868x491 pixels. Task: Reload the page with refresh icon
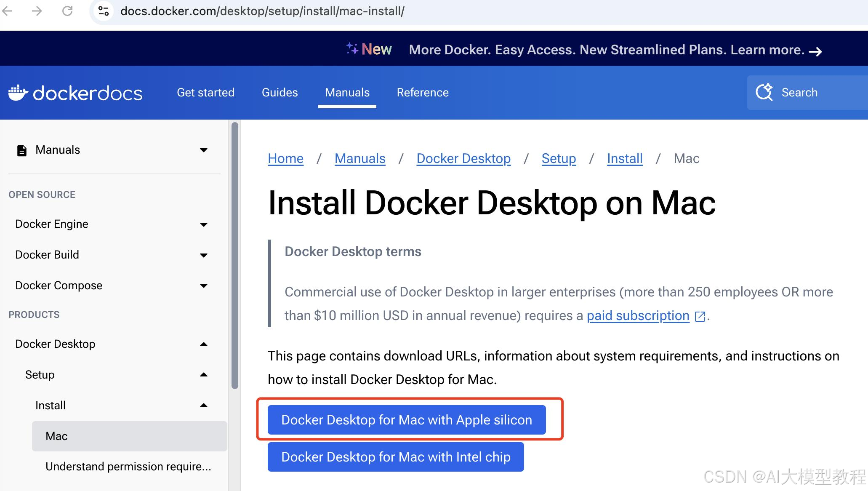click(x=67, y=11)
